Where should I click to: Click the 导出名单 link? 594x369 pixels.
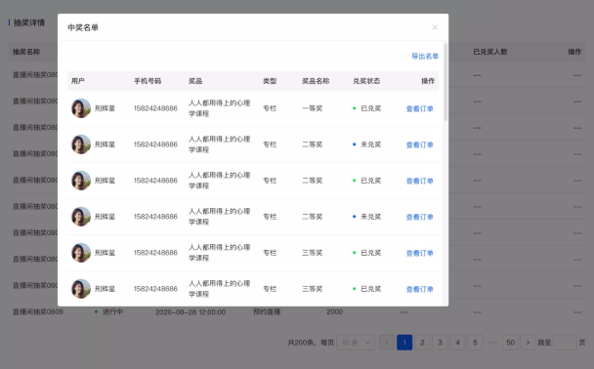(x=425, y=56)
